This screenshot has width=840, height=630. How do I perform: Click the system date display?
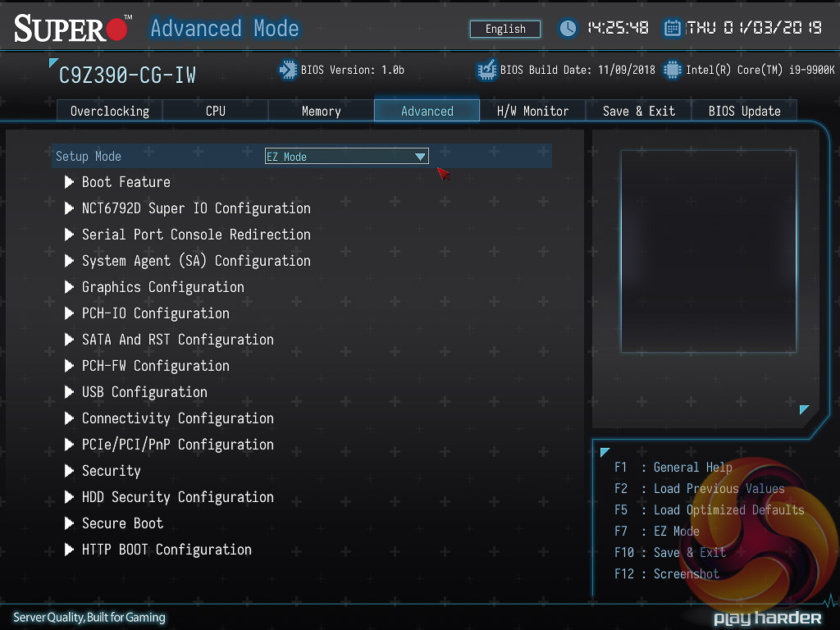[x=754, y=28]
